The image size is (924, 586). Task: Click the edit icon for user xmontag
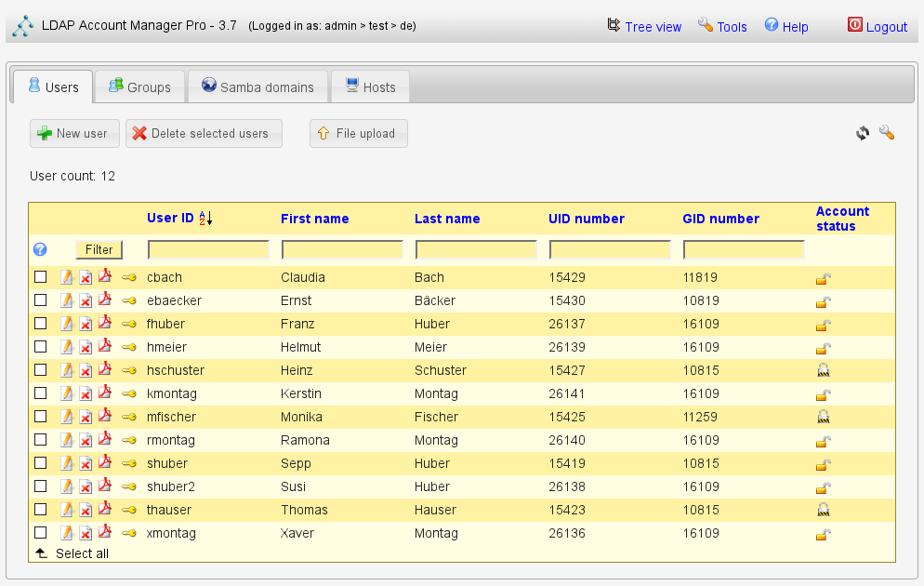[x=67, y=533]
